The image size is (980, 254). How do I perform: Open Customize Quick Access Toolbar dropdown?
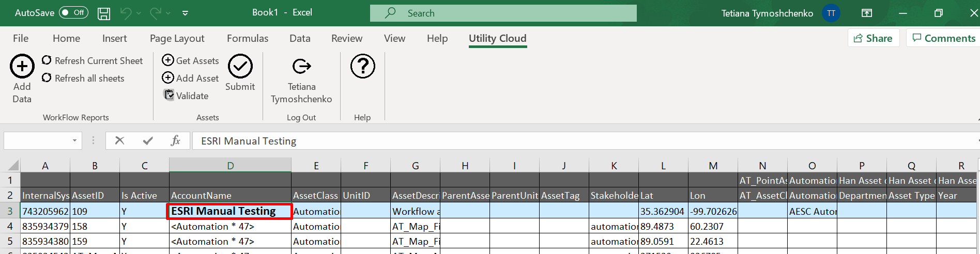point(185,13)
